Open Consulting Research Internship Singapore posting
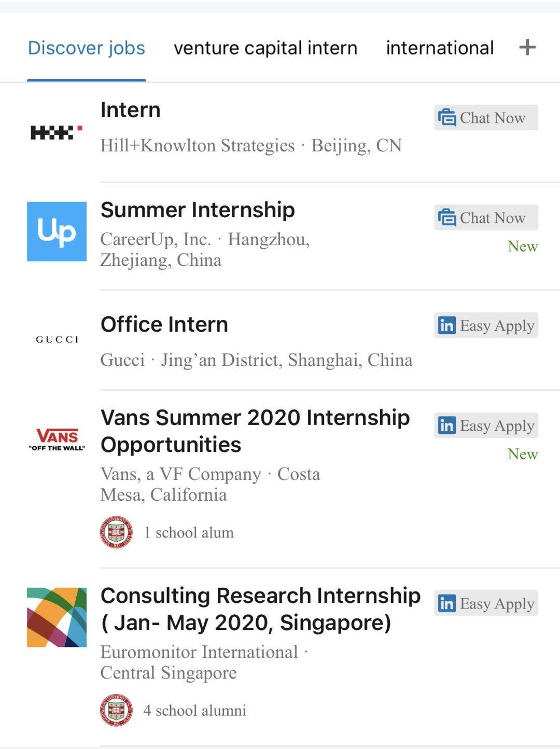560x749 pixels. point(260,609)
